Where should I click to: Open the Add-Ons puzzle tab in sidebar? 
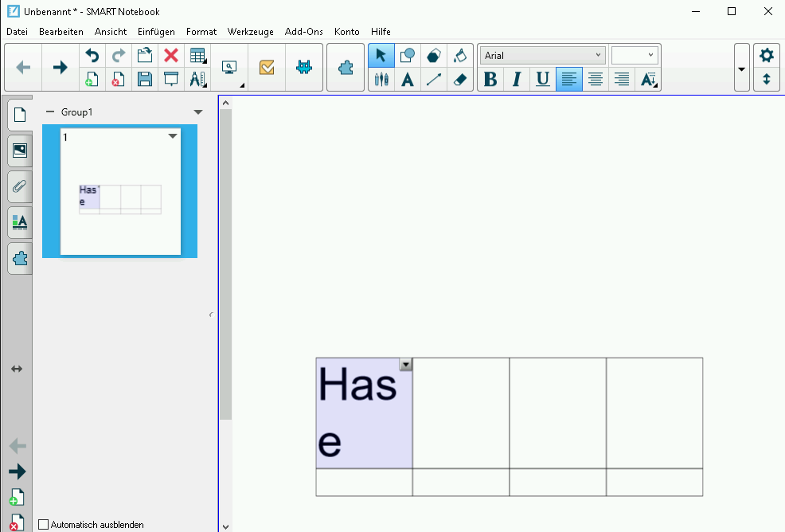(x=20, y=259)
